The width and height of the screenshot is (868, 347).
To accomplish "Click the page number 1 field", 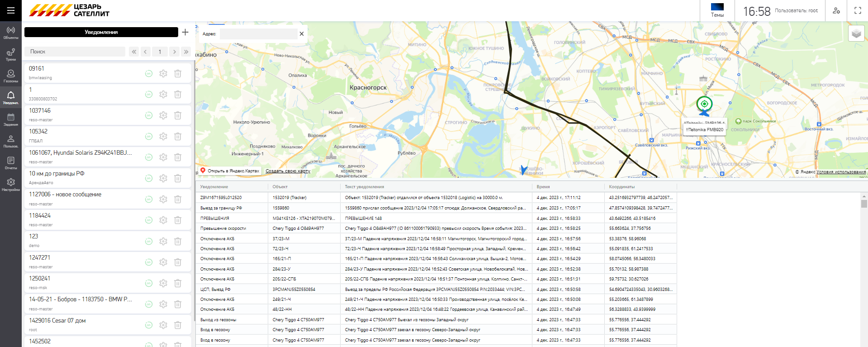I will [x=160, y=52].
